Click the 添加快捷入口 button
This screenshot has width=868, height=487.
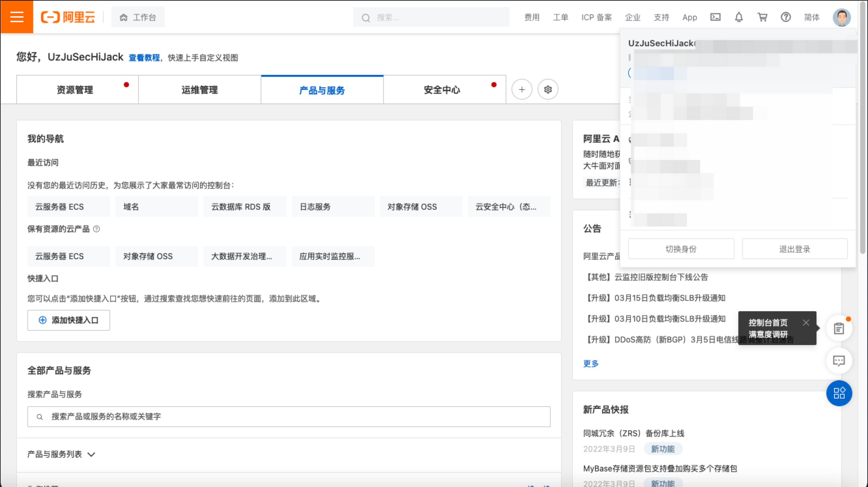click(x=68, y=320)
